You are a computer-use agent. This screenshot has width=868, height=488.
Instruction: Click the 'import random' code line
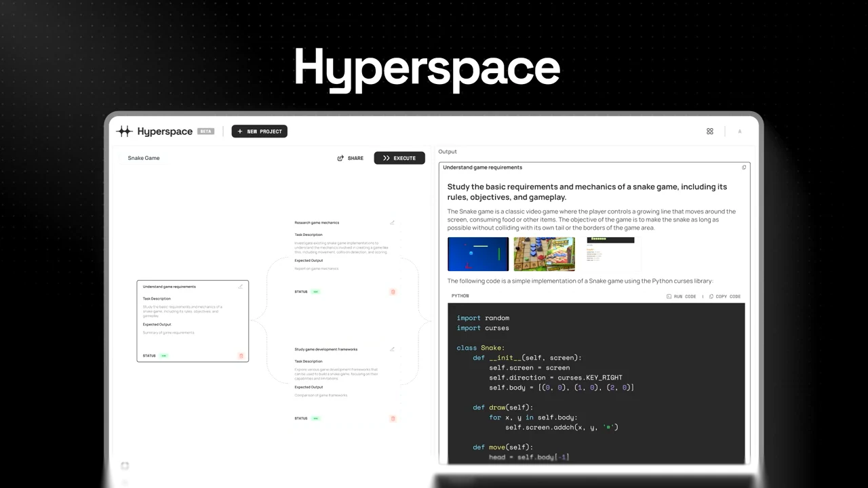[x=483, y=318]
